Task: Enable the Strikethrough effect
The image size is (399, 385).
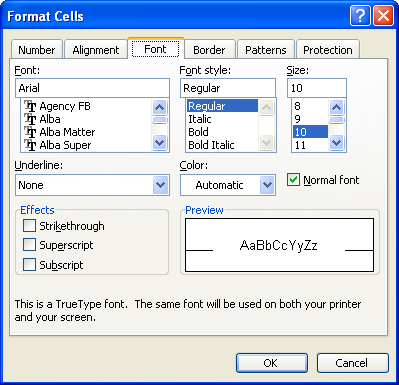Action: pyautogui.click(x=29, y=226)
